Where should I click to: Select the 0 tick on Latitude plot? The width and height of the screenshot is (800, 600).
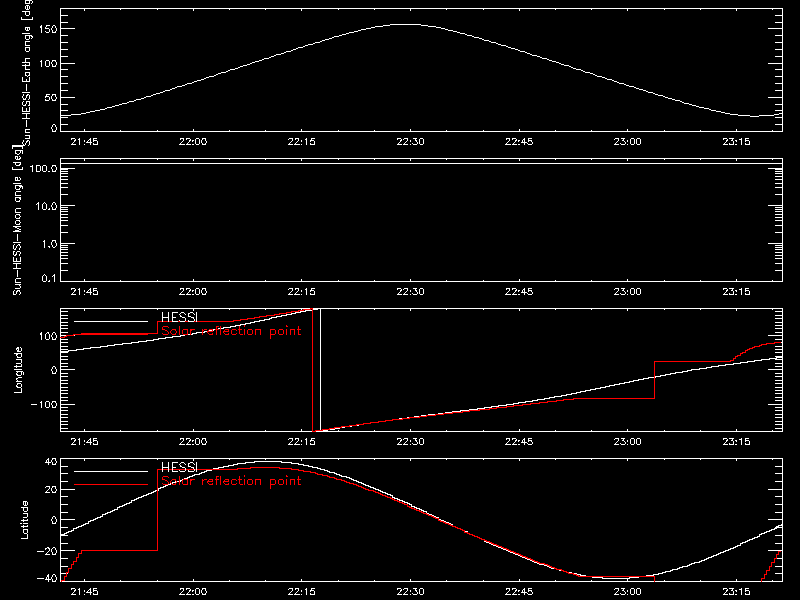pos(54,520)
